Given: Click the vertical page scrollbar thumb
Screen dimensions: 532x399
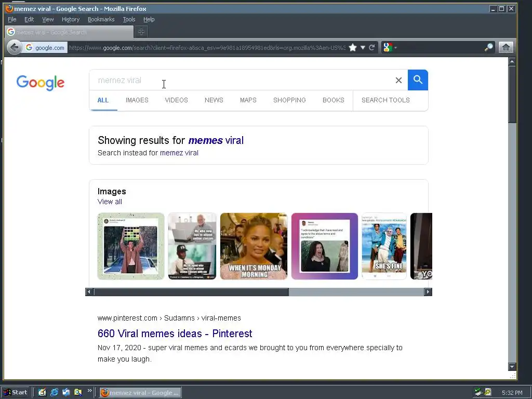Looking at the screenshot, I should point(512,95).
